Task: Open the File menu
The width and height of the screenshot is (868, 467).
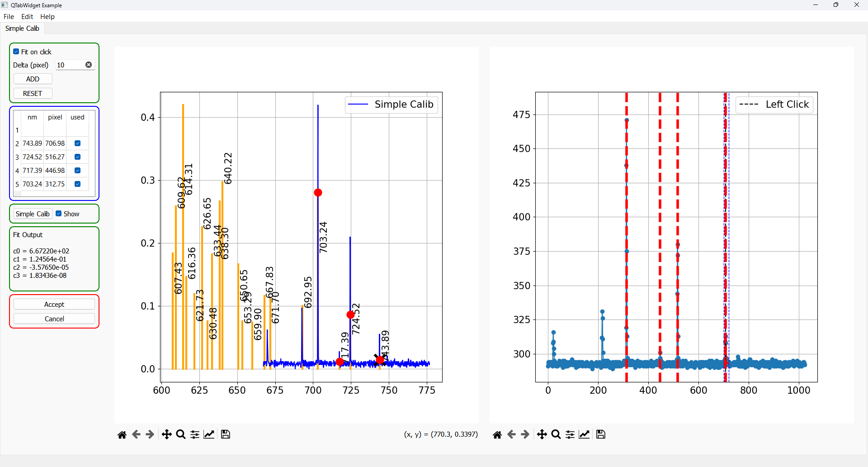Action: click(9, 17)
